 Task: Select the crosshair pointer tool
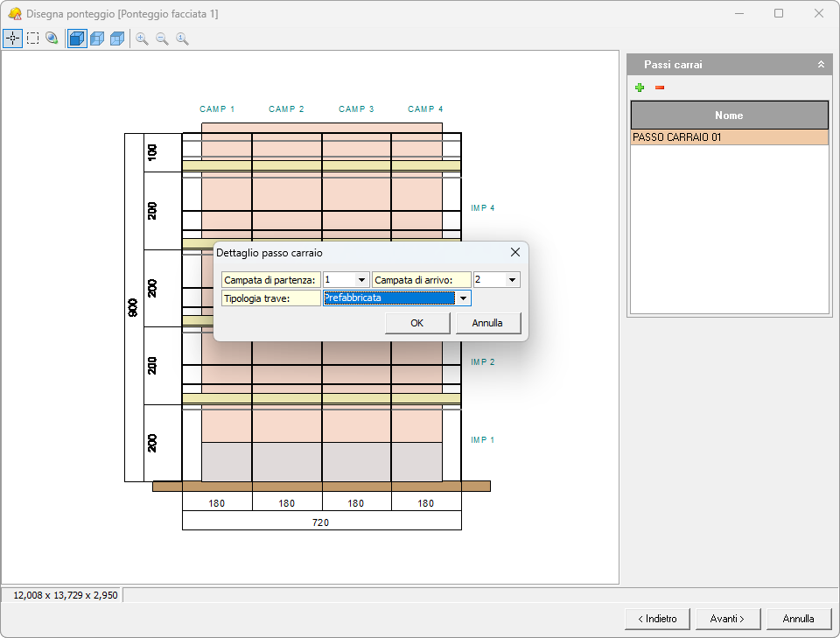12,39
